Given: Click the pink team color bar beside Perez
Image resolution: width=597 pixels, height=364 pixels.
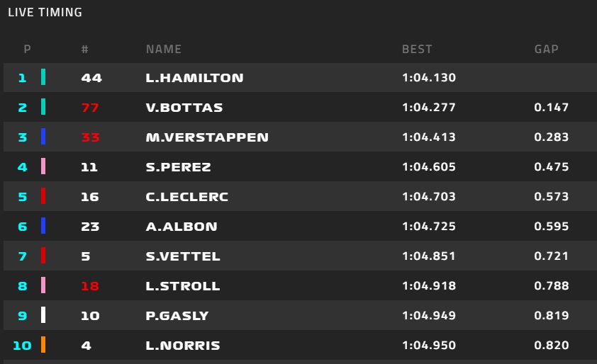Looking at the screenshot, I should 43,166.
